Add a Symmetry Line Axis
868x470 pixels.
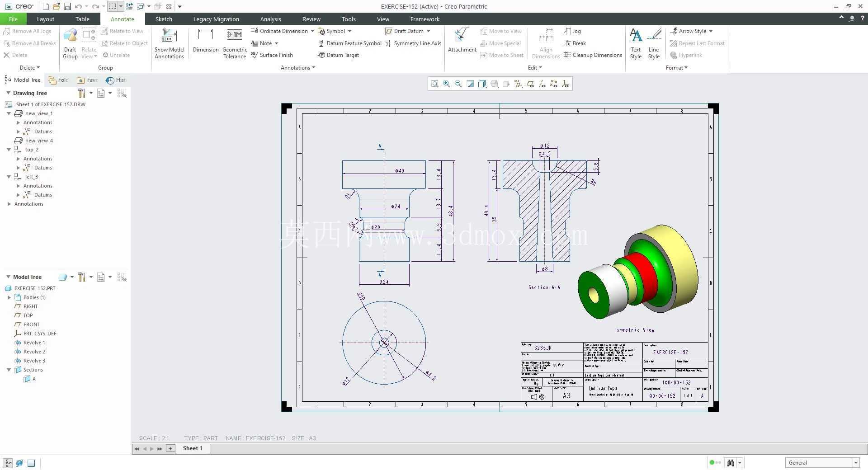coord(413,43)
